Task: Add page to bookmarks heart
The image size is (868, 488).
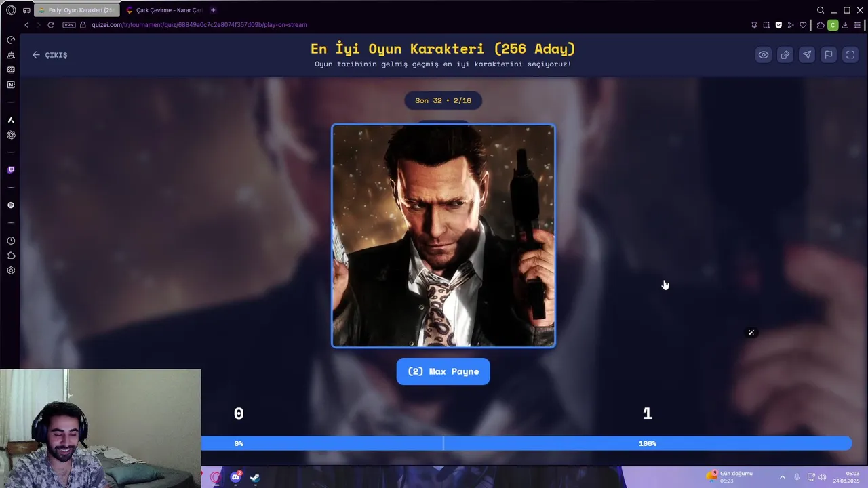Action: pyautogui.click(x=803, y=25)
